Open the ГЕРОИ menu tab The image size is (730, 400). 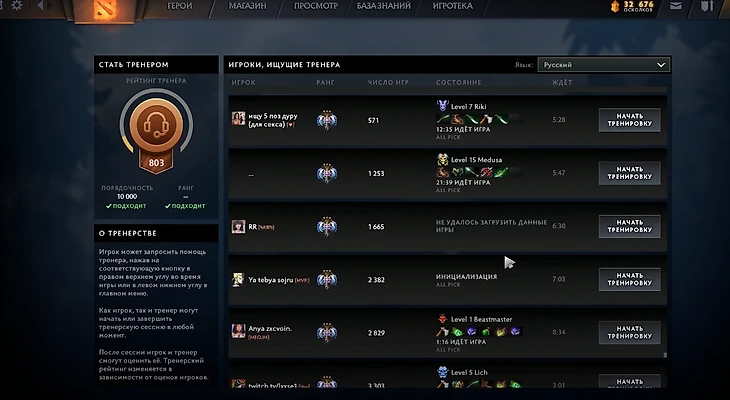coord(179,6)
